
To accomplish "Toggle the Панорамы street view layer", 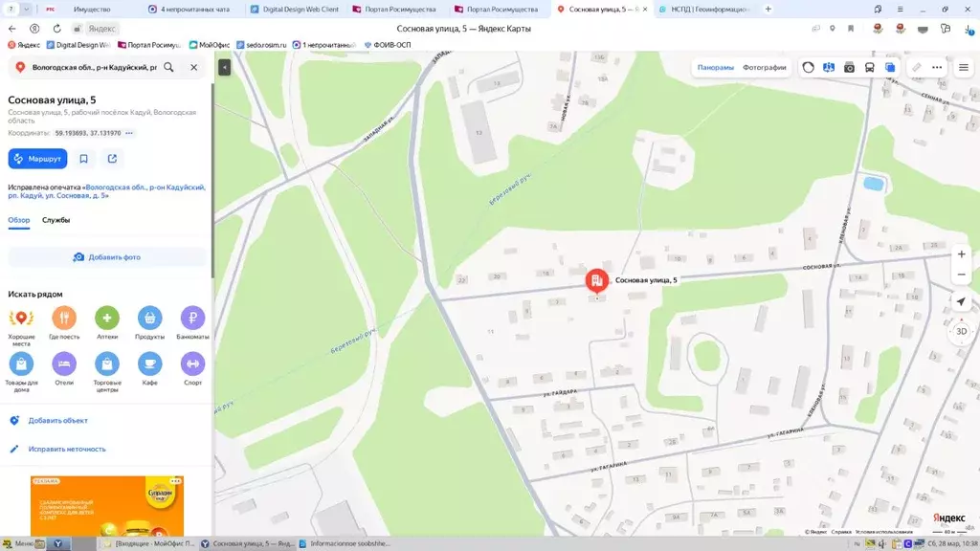I will 715,68.
